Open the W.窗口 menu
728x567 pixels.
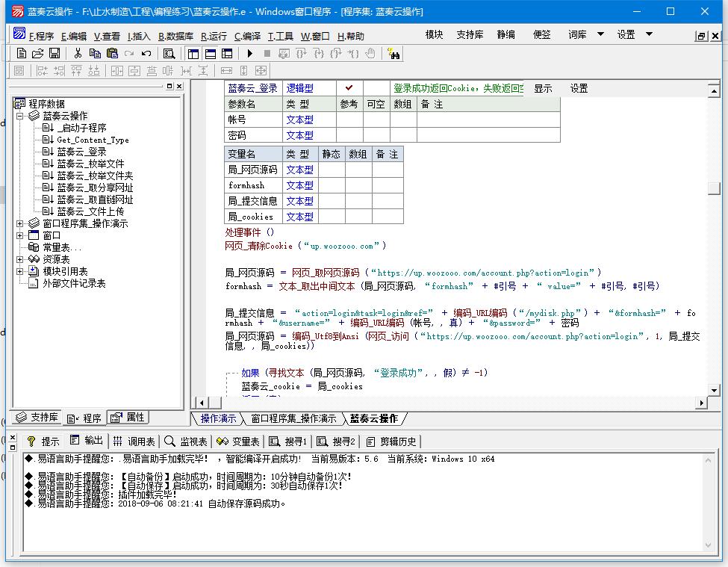(x=315, y=36)
